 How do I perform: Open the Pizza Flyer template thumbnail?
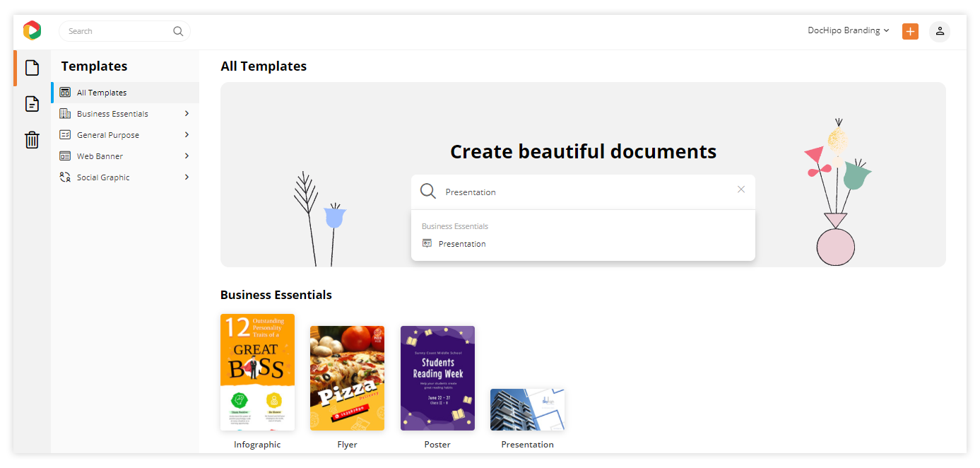pyautogui.click(x=347, y=378)
